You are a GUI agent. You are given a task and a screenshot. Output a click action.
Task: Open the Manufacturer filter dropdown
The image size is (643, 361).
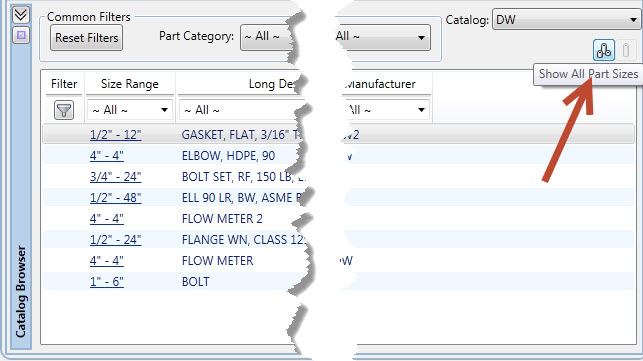(385, 110)
